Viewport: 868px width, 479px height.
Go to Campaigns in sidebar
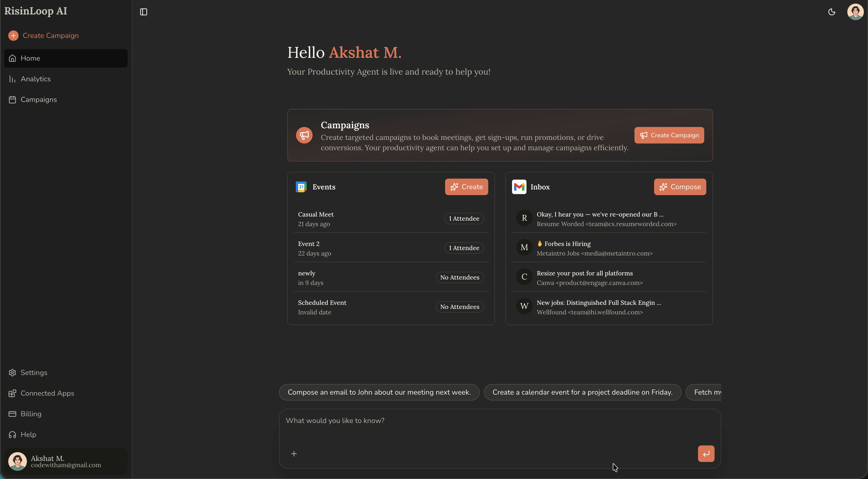pos(38,100)
